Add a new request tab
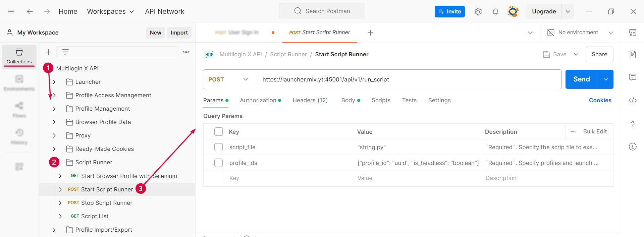Image resolution: width=644 pixels, height=237 pixels. click(x=370, y=33)
